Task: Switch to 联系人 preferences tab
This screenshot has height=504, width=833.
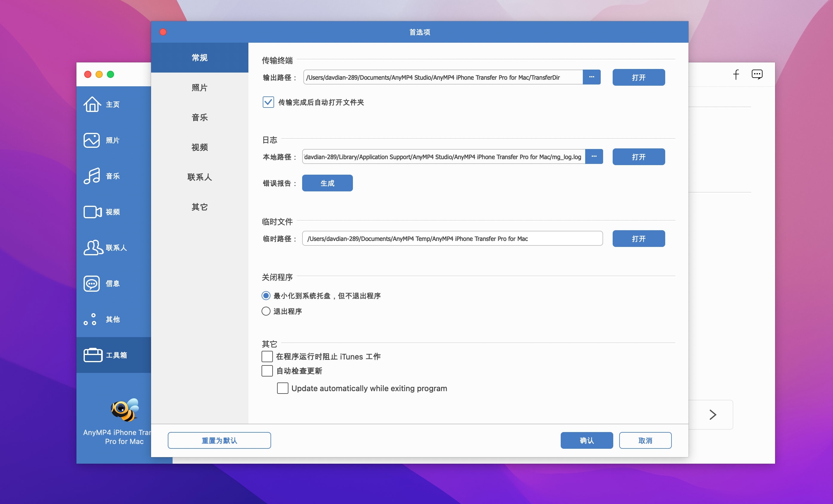Action: coord(199,177)
